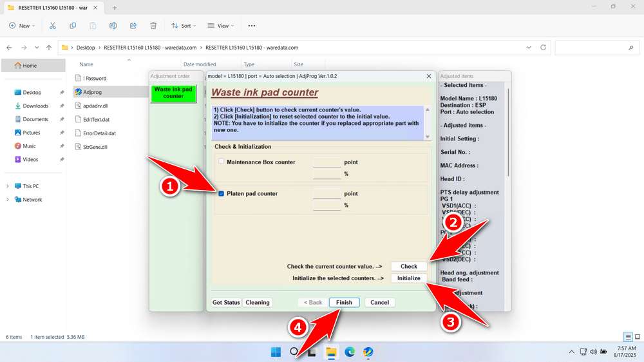Click the Forward navigation arrow
Screen dimensions: 644x362
[24, 48]
